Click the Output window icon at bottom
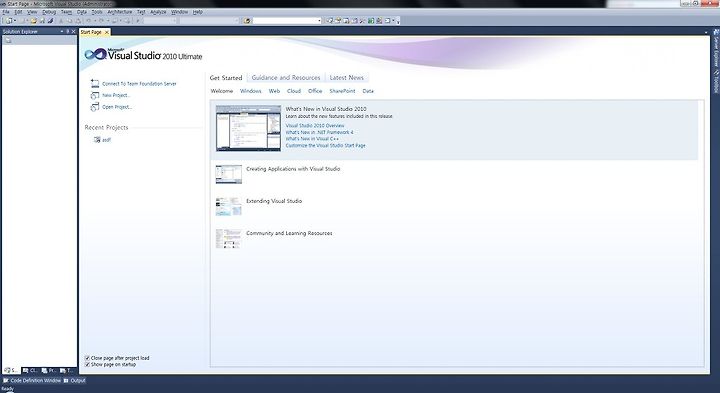The image size is (720, 393). (x=66, y=381)
